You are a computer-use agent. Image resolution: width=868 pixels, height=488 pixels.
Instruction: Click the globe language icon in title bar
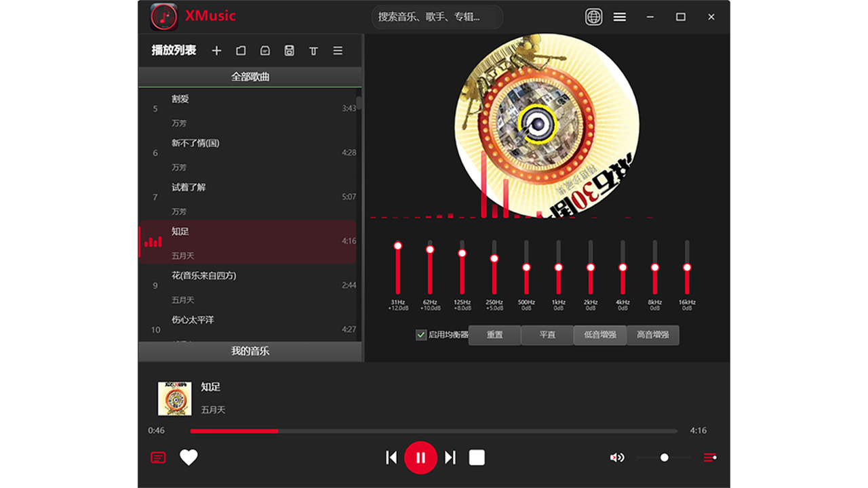(x=593, y=17)
